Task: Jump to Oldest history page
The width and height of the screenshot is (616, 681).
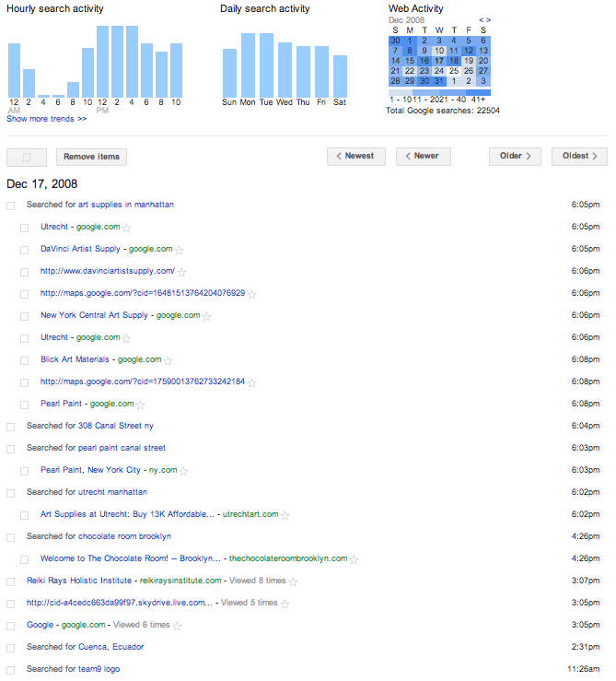Action: click(x=579, y=157)
